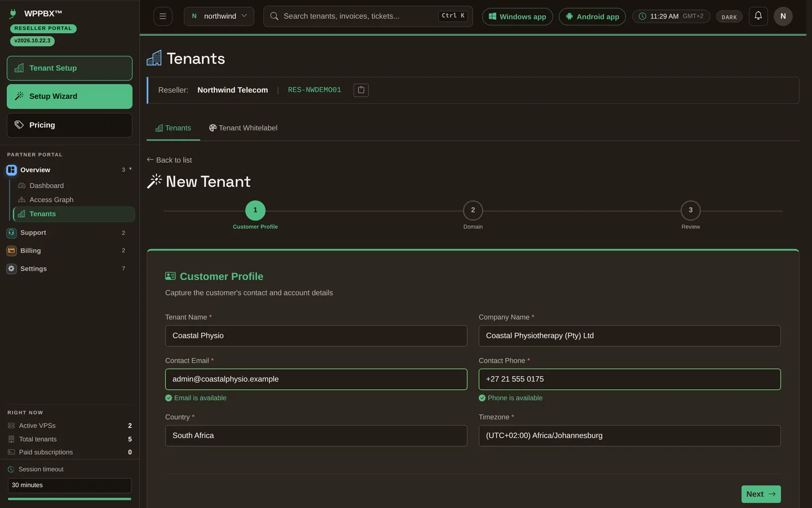Focus the global search box
812x508 pixels.
(x=368, y=16)
